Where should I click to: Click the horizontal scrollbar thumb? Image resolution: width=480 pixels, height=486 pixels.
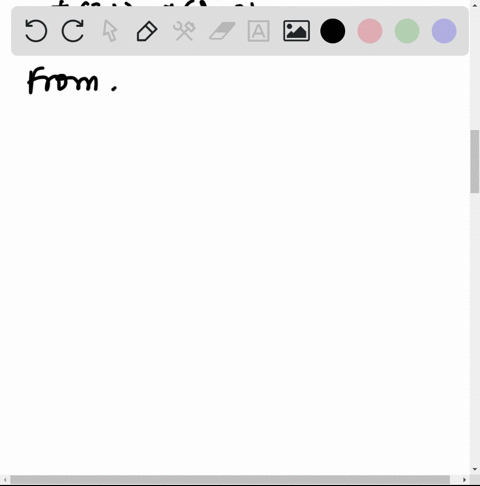coord(230,480)
